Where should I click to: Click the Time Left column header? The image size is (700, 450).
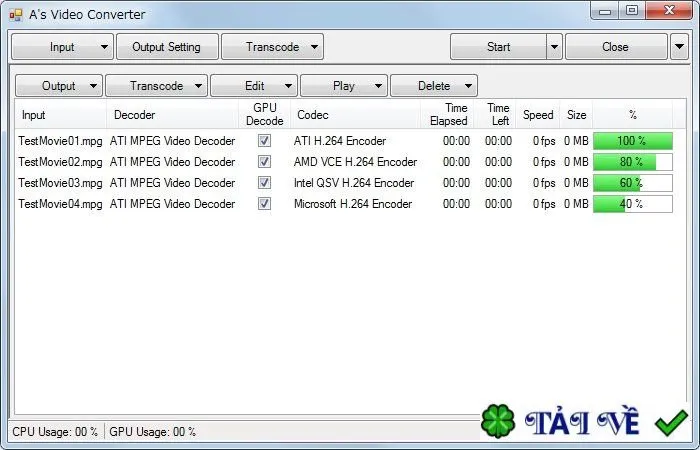click(x=495, y=115)
